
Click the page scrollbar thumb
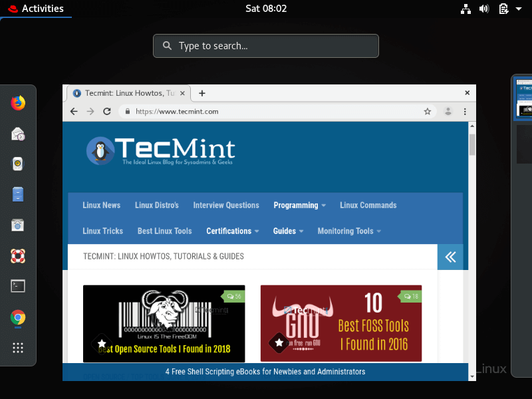(x=472, y=145)
